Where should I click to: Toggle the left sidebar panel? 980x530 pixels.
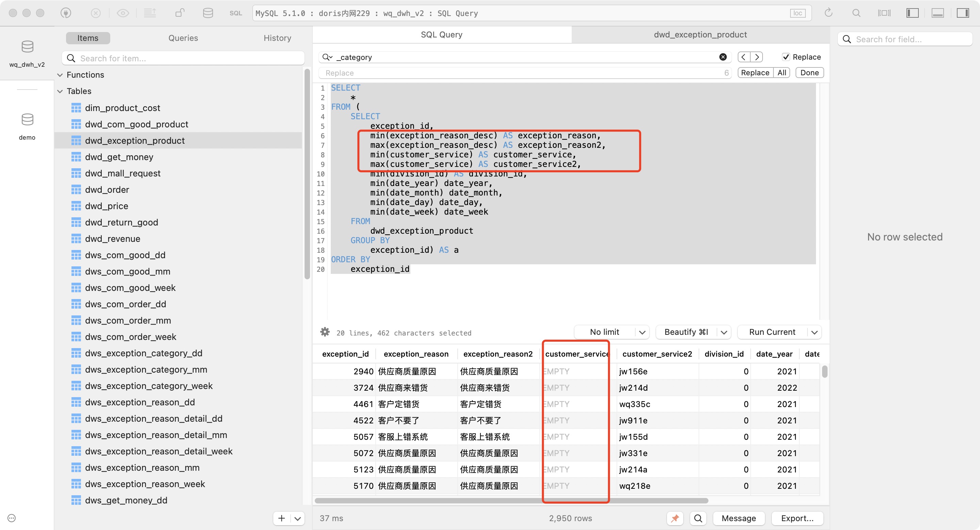[x=912, y=13]
